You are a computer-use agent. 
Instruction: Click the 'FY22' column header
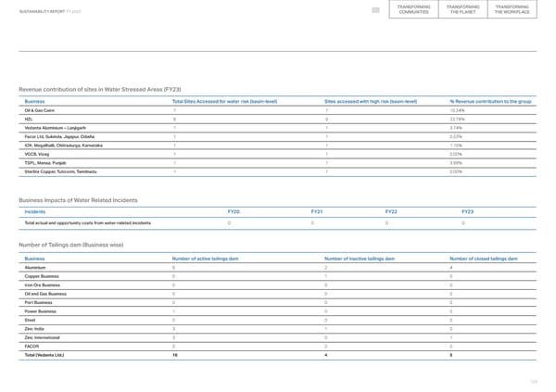[391, 212]
